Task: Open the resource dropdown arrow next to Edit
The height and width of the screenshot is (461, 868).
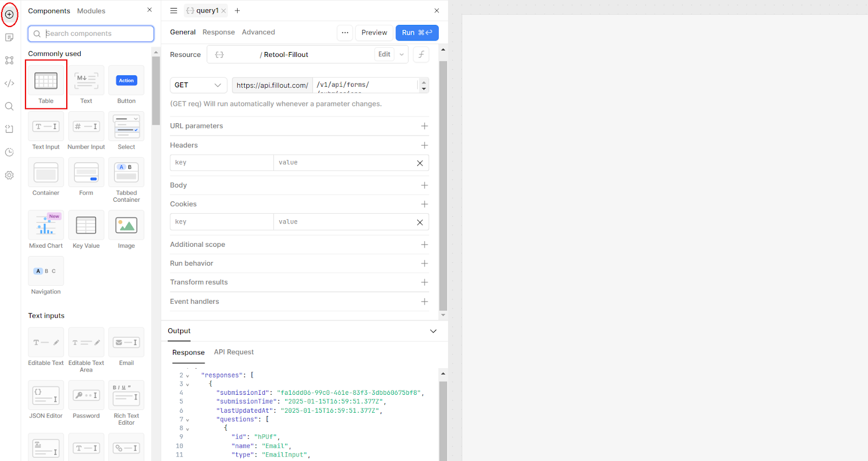Action: 401,54
